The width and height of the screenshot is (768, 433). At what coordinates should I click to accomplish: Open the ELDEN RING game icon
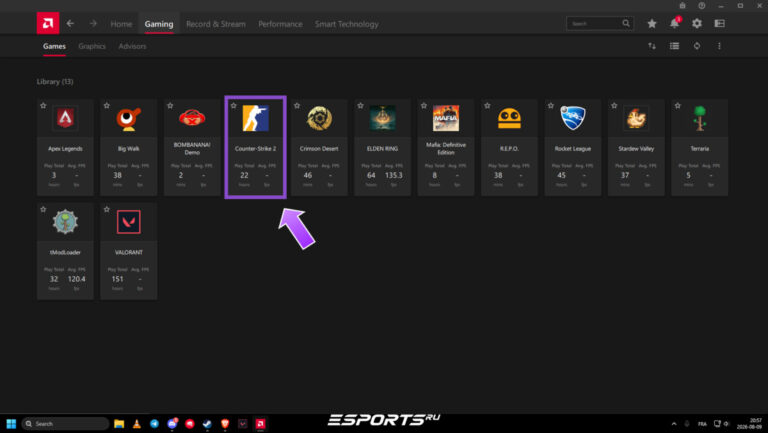[383, 118]
